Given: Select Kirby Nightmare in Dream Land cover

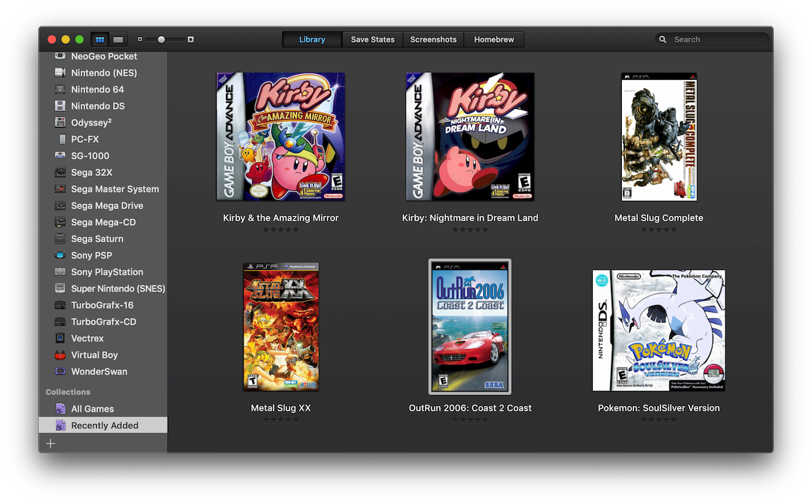Looking at the screenshot, I should tap(470, 137).
